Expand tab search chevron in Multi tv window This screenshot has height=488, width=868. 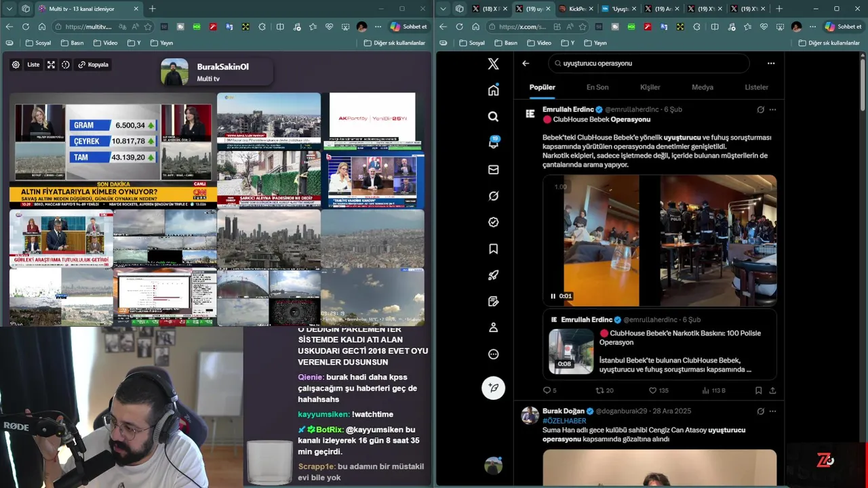pyautogui.click(x=9, y=9)
